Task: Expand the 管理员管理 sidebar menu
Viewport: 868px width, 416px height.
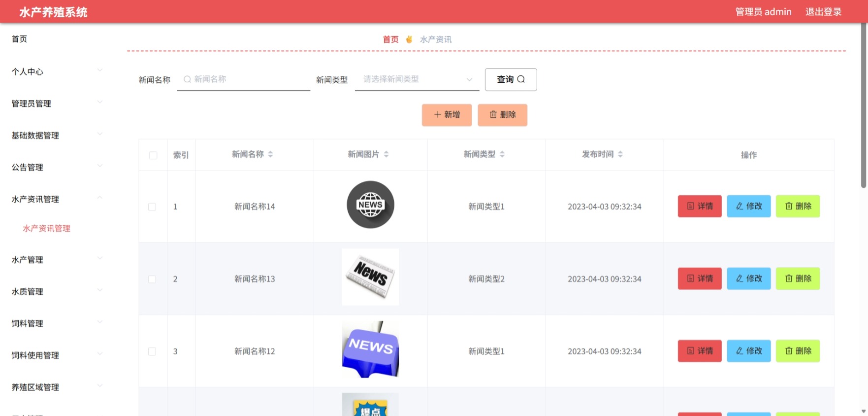Action: pos(57,104)
